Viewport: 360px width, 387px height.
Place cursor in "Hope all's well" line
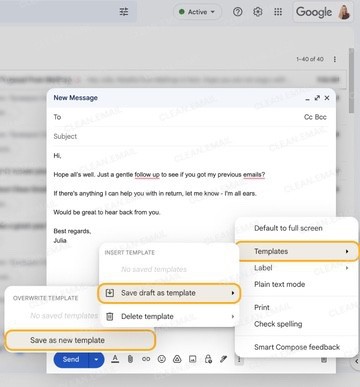pos(159,175)
